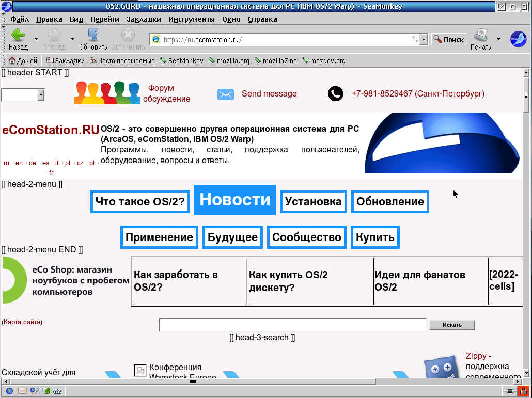Open Идеи для фанатов OS/2 article
The image size is (532, 398).
pyautogui.click(x=430, y=281)
